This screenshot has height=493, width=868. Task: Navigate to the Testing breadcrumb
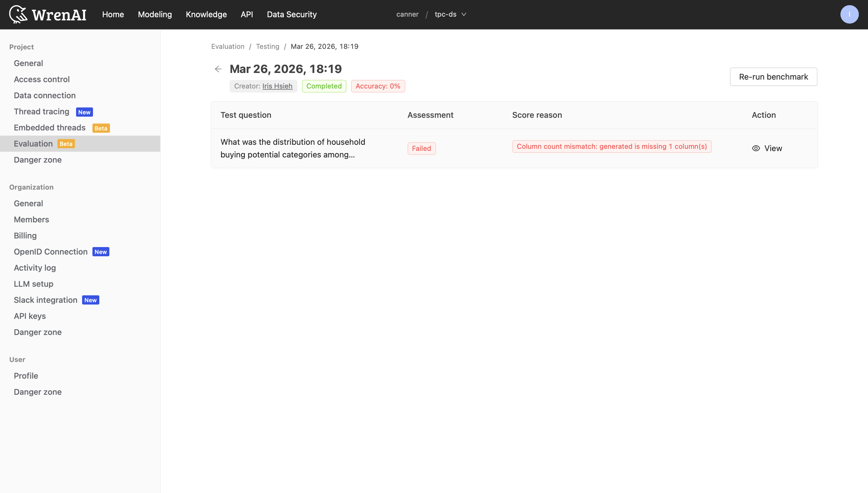pyautogui.click(x=268, y=46)
